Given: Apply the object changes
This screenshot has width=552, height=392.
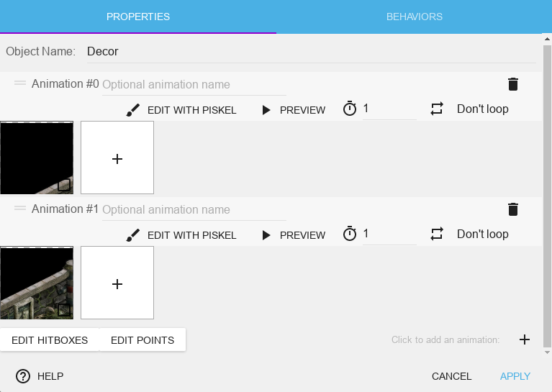Looking at the screenshot, I should [515, 376].
